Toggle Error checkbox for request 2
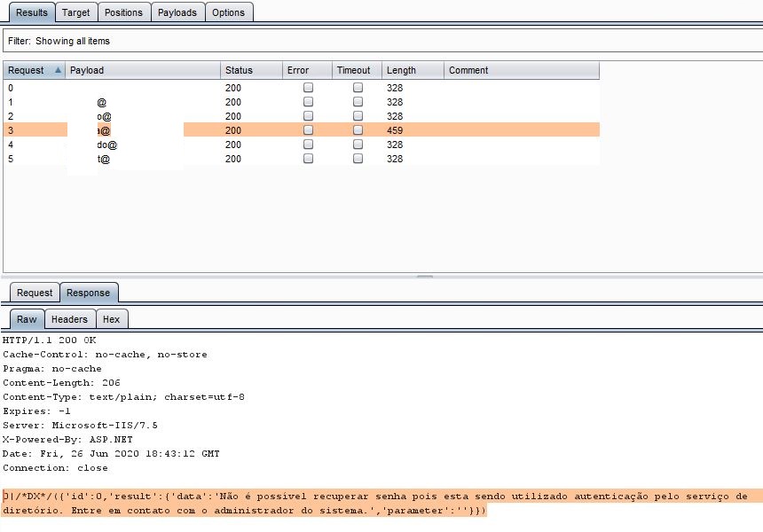Image resolution: width=763 pixels, height=532 pixels. [308, 116]
